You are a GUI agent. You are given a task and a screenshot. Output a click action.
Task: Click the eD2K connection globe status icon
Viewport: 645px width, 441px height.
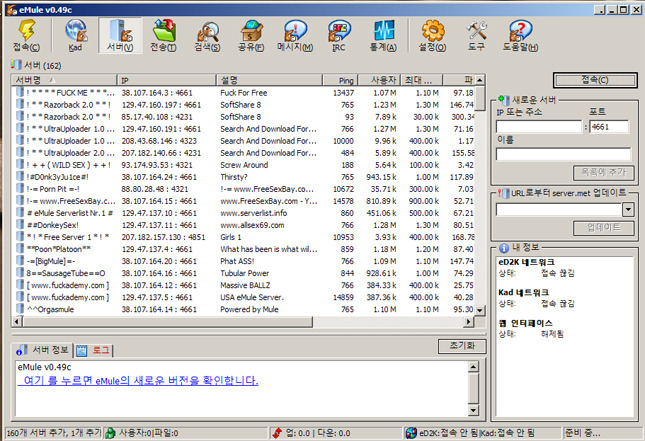click(x=411, y=433)
